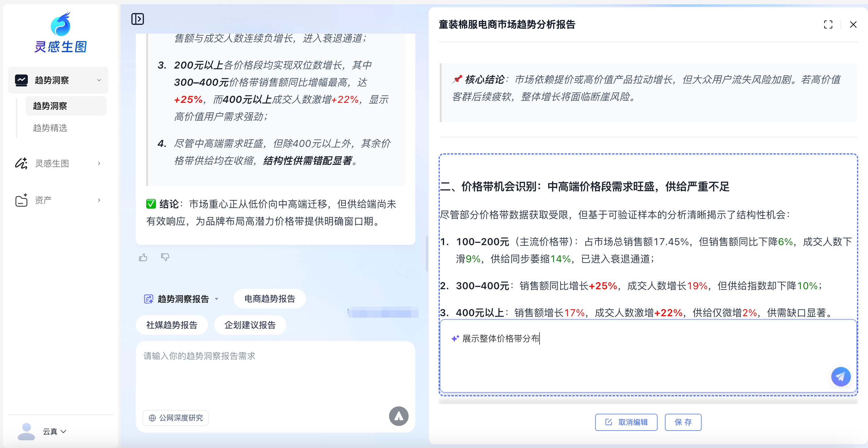868x448 pixels.
Task: Click the thumbs up feedback icon
Action: pyautogui.click(x=143, y=258)
